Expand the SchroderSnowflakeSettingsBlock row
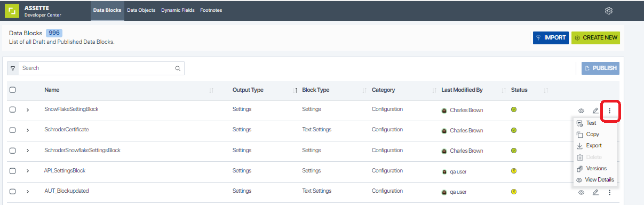The width and height of the screenshot is (644, 205). 28,151
